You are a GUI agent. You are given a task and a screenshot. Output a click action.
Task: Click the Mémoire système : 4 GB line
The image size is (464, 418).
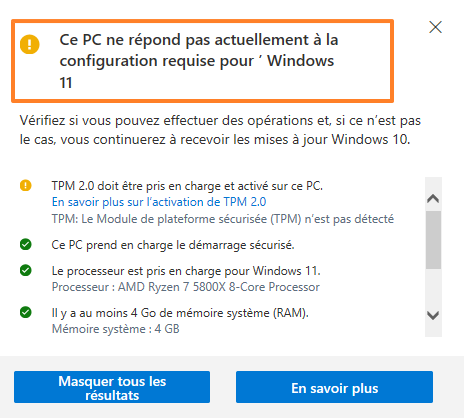tap(116, 329)
